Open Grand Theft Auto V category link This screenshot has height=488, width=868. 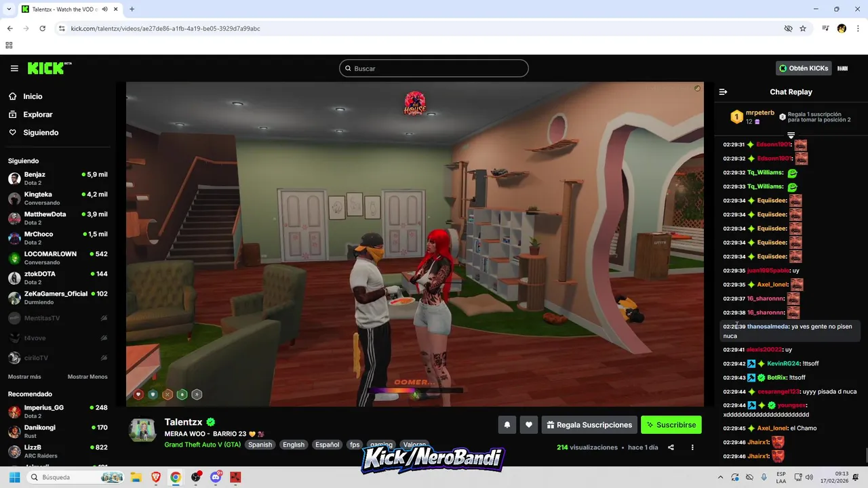pos(203,445)
